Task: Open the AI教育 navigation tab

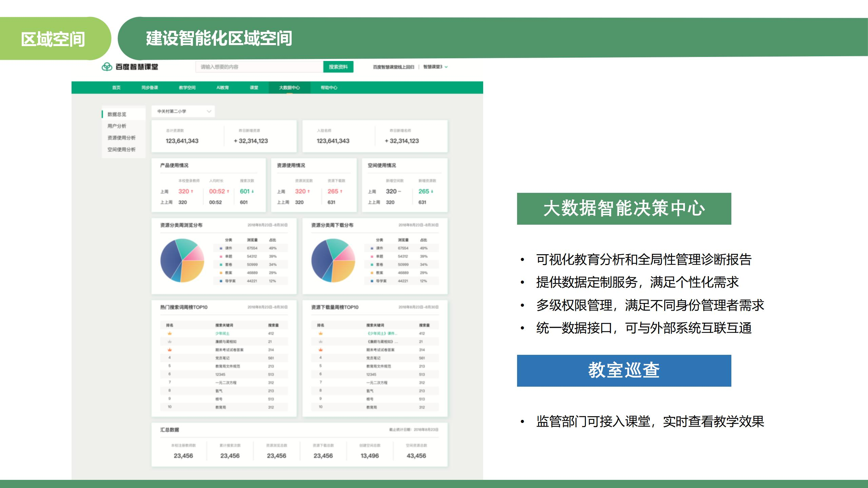Action: pyautogui.click(x=222, y=87)
